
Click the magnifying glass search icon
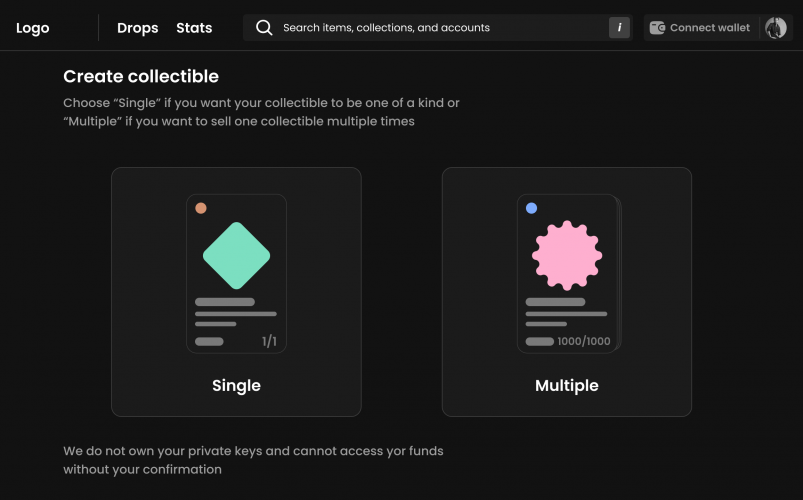coord(264,28)
